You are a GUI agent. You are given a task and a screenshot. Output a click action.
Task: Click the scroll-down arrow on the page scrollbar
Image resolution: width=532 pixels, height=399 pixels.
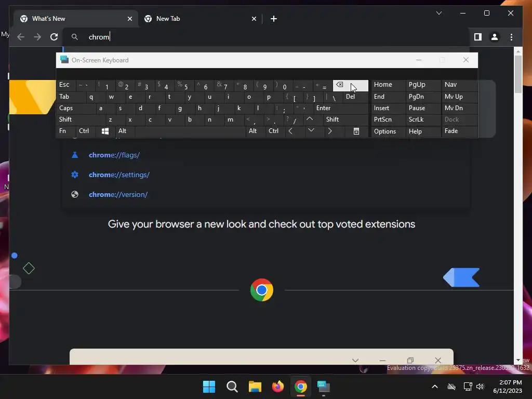pos(518,360)
